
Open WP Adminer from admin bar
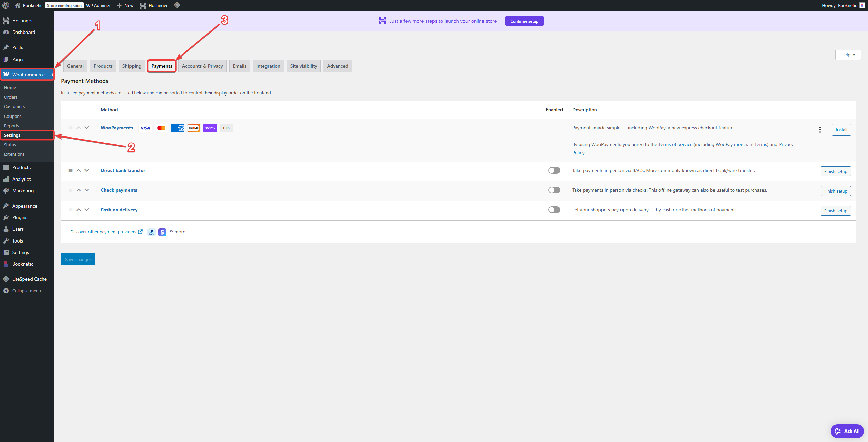click(98, 5)
